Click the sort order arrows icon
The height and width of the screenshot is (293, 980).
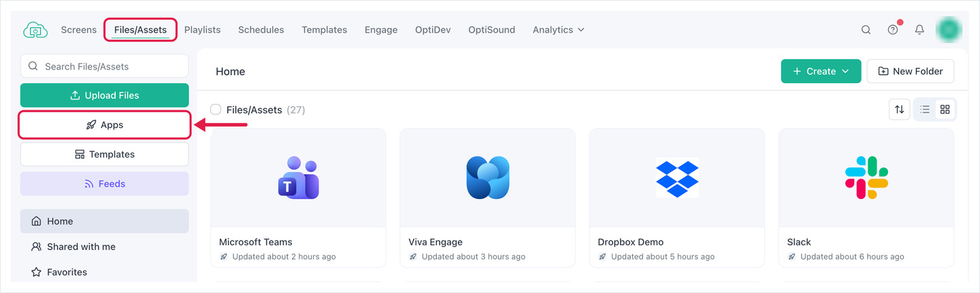(x=900, y=109)
